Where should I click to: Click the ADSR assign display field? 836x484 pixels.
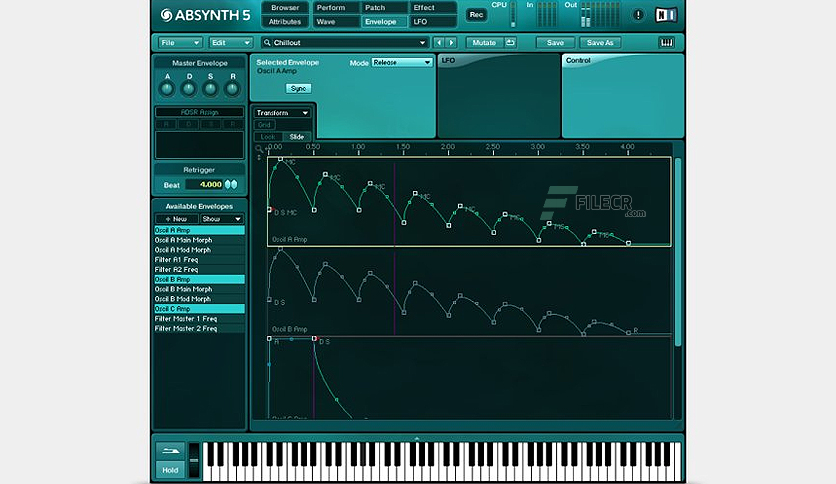(x=199, y=144)
